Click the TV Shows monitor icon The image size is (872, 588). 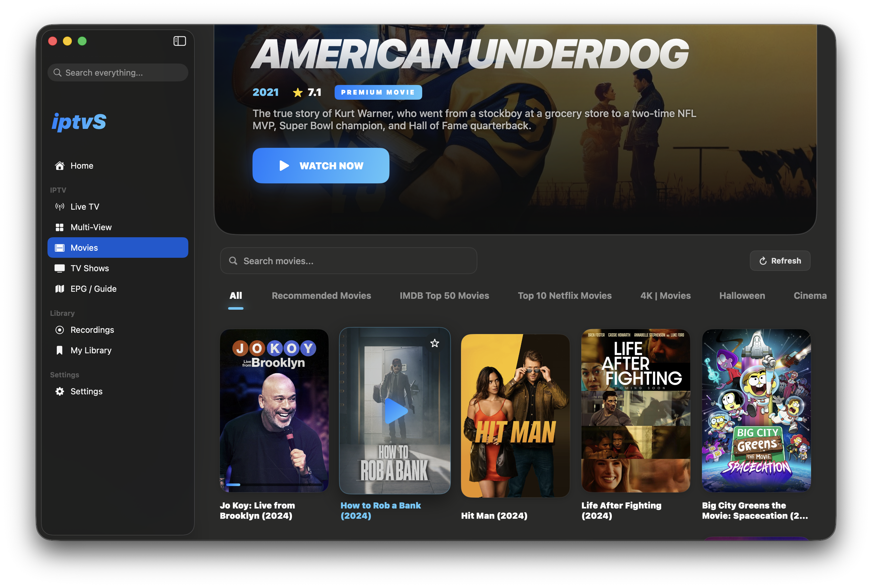[60, 268]
